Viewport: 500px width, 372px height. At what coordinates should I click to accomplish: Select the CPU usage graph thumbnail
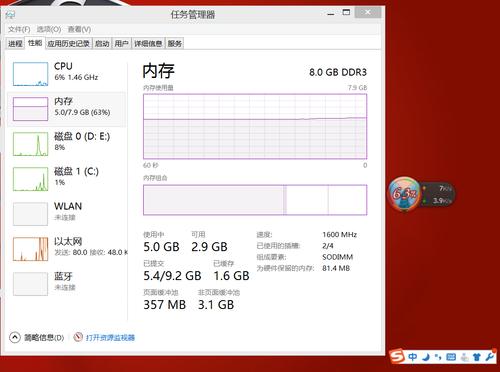click(x=30, y=74)
